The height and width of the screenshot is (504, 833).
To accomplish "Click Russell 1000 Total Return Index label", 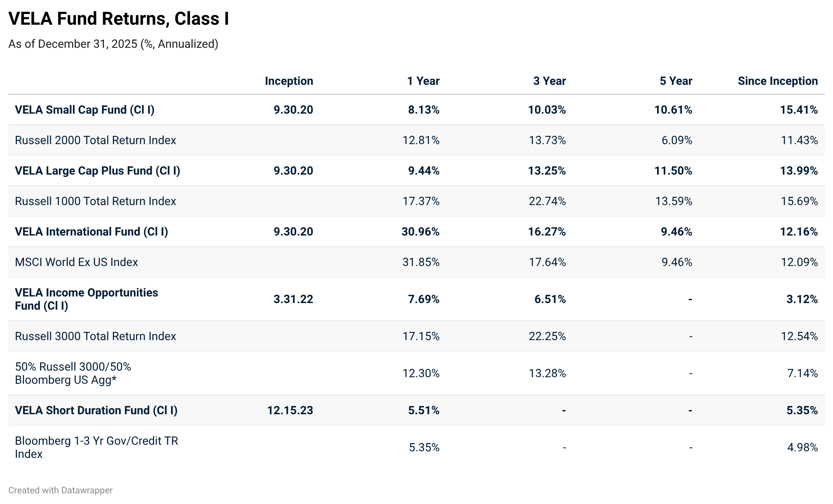I will (95, 201).
